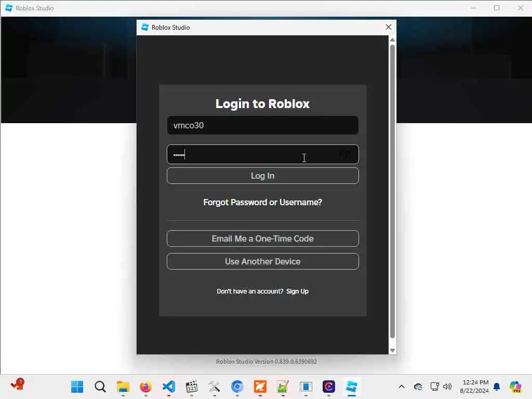532x399 pixels.
Task: Open File Explorer from taskbar
Action: click(123, 387)
